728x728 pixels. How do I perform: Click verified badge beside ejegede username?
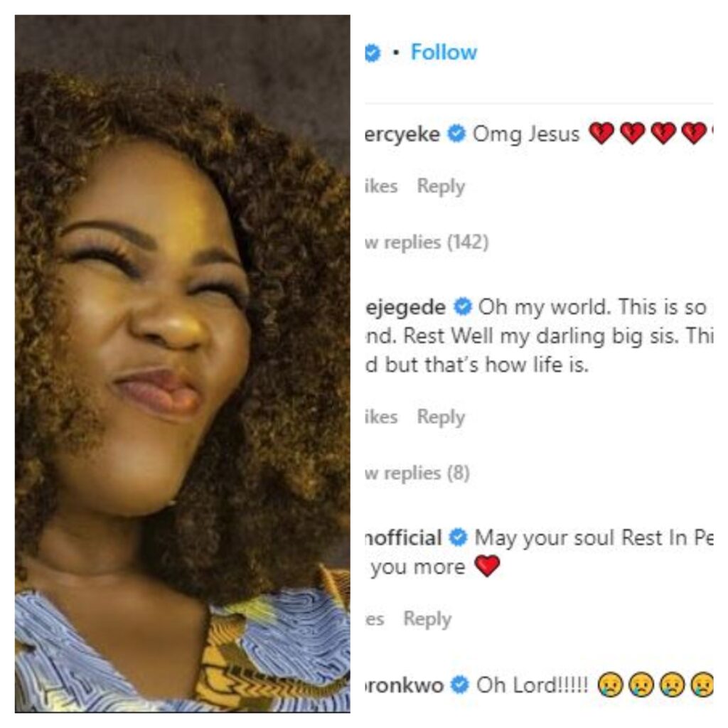tap(463, 307)
